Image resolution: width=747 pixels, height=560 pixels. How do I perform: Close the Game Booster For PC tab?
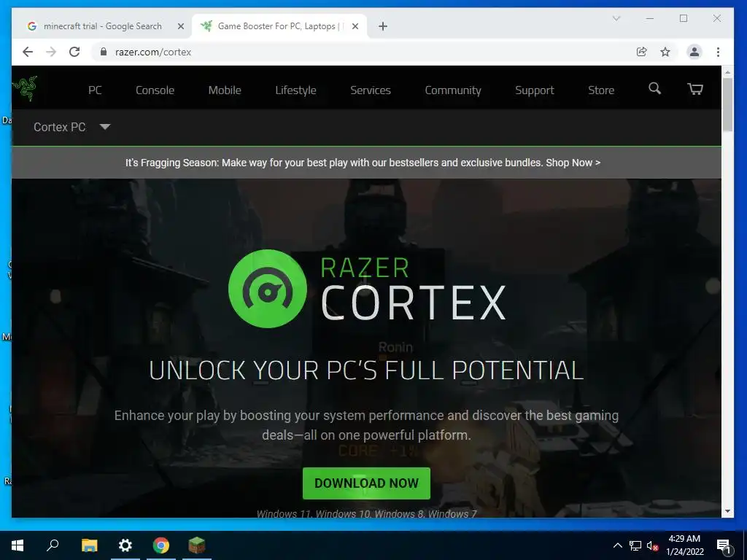pos(355,26)
